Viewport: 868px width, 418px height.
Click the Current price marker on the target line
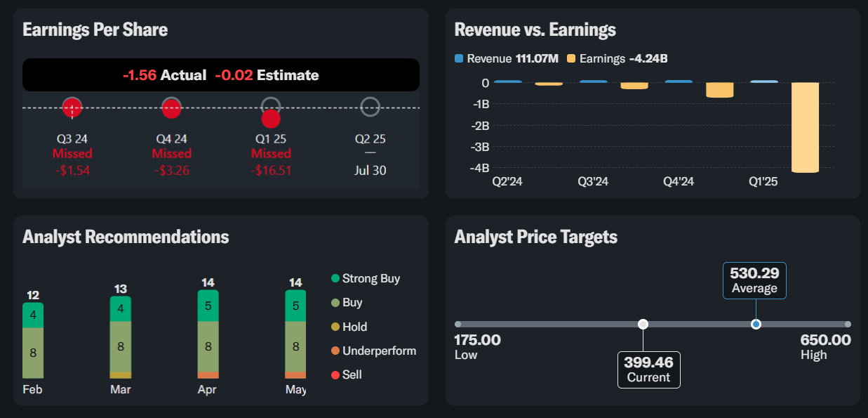tap(643, 324)
